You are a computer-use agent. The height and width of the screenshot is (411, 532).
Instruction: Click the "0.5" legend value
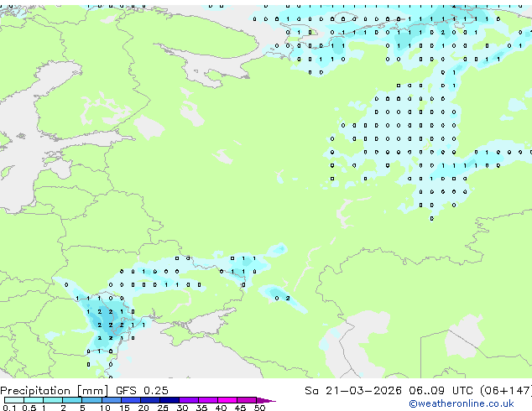29,408
